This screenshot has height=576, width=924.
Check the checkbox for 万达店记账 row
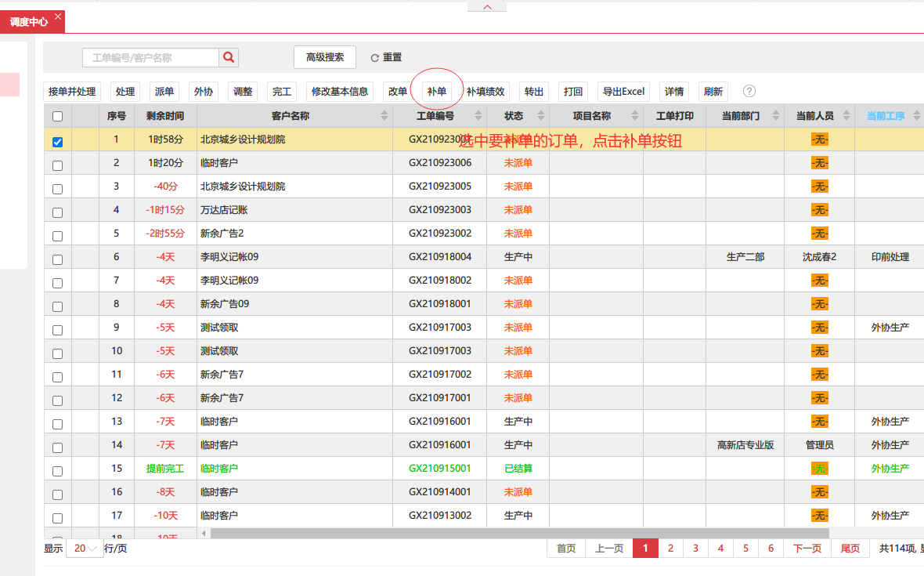(x=57, y=212)
